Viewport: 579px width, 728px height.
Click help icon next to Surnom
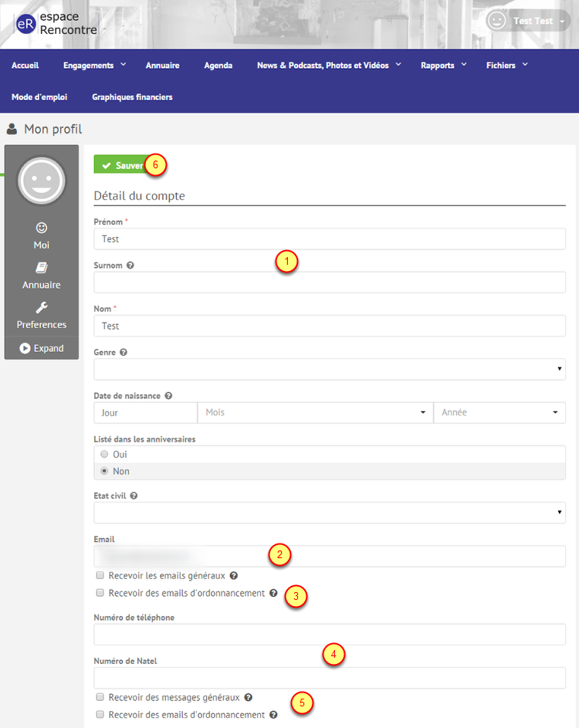click(130, 266)
